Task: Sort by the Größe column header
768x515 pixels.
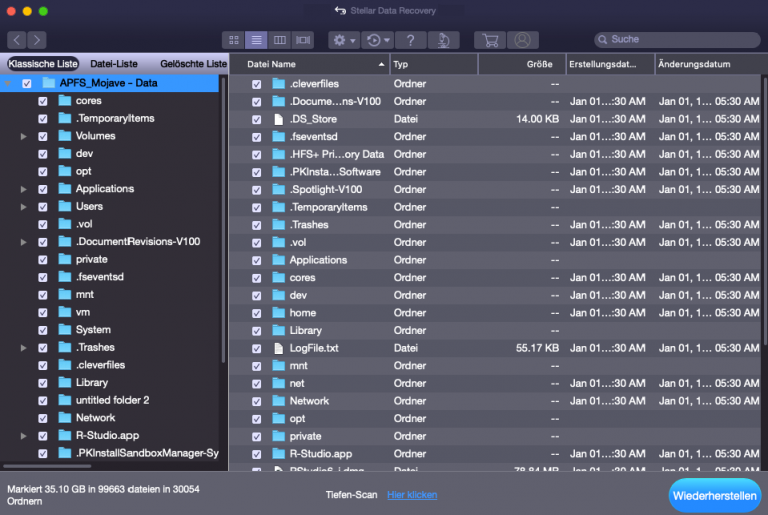Action: point(522,64)
